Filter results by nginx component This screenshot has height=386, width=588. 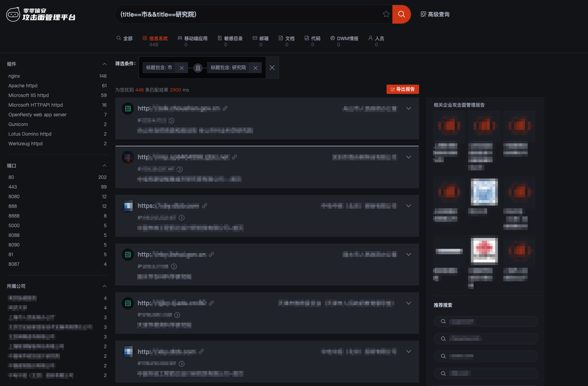click(14, 76)
